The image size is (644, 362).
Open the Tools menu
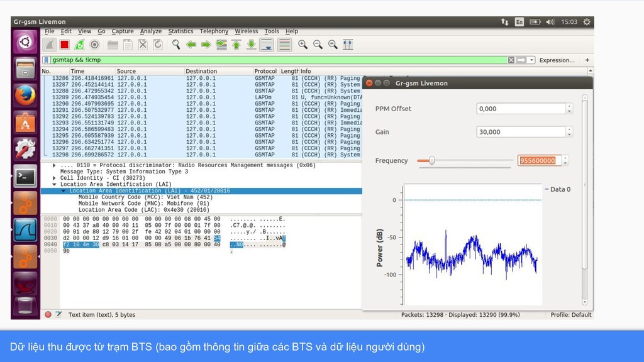tap(272, 31)
